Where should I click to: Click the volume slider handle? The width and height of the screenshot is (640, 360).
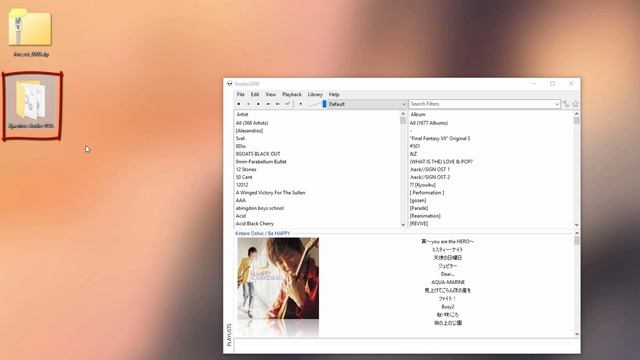[x=324, y=104]
